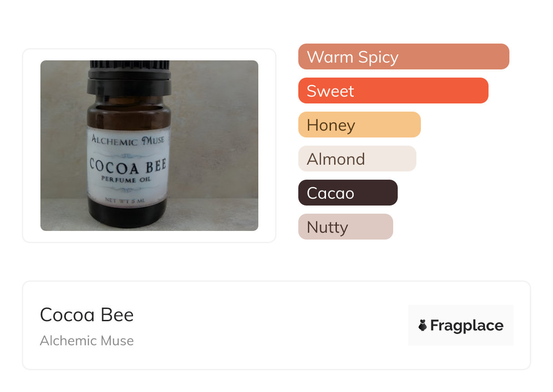Click the beige wall left of the bottle
This screenshot has height=392, width=553.
click(63, 136)
